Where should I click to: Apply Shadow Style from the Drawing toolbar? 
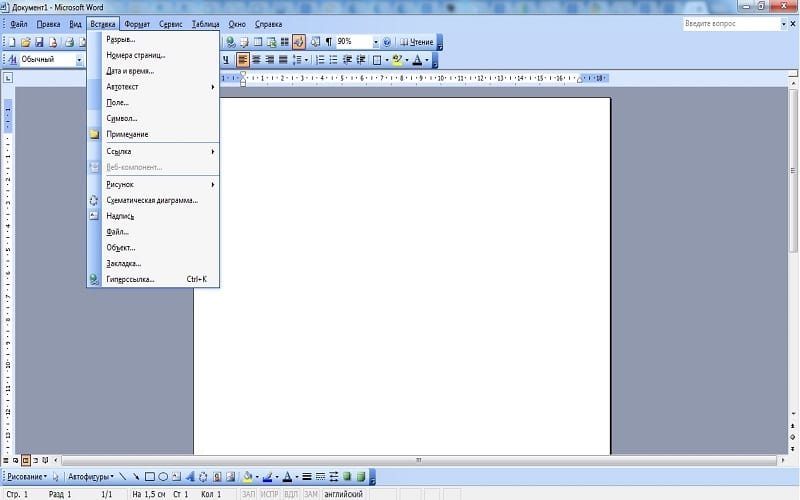click(x=347, y=477)
